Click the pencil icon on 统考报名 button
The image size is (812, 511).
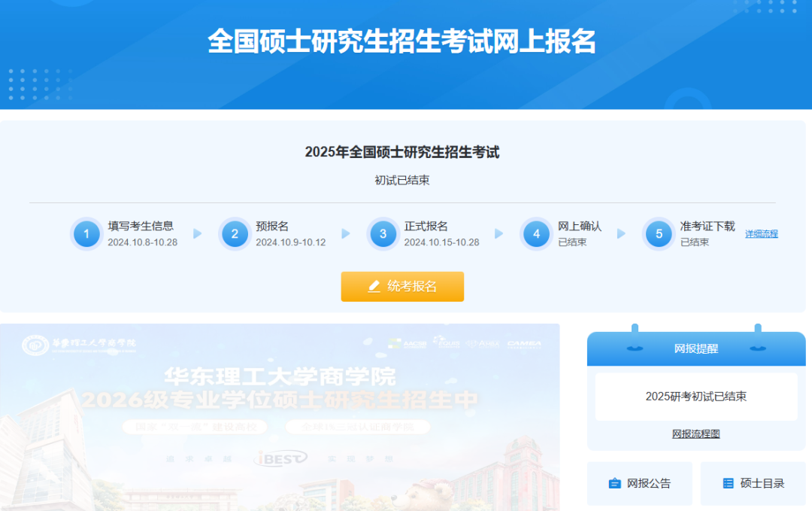tap(374, 287)
